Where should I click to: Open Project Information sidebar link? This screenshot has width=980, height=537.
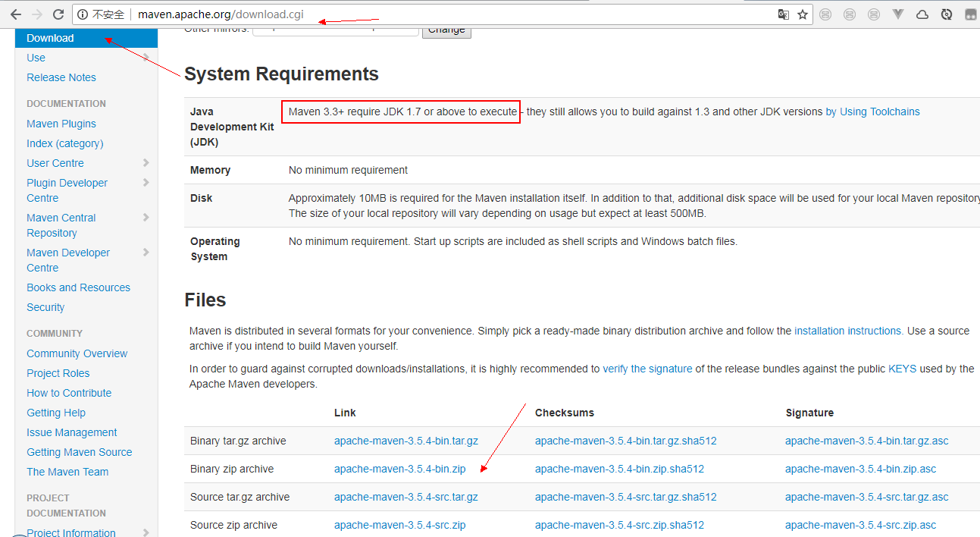(71, 532)
